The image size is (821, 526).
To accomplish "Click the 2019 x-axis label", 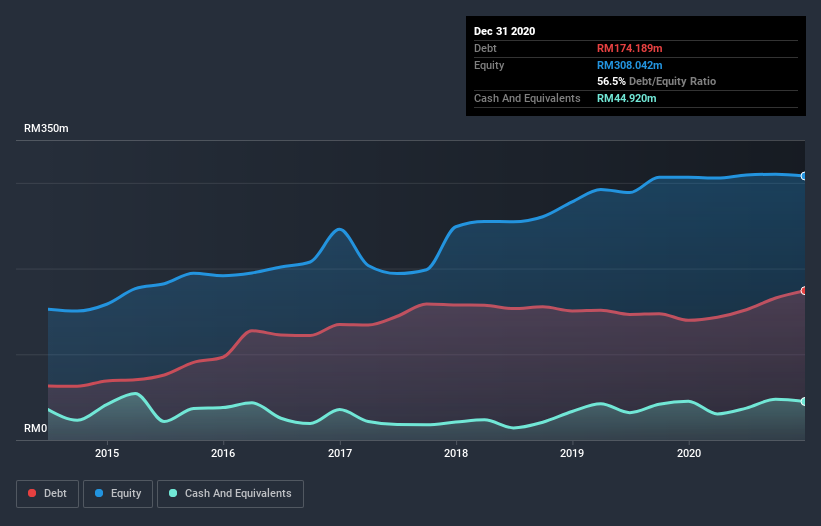I will click(x=572, y=453).
